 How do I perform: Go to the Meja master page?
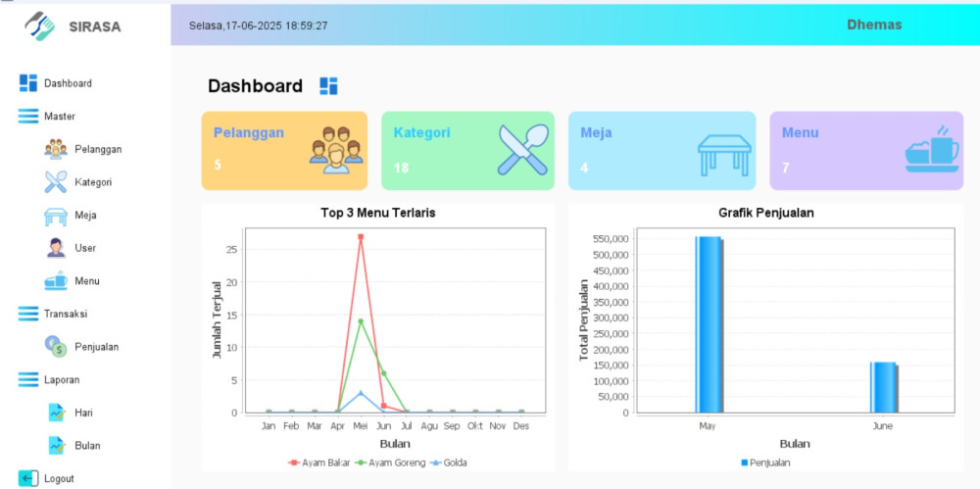click(x=85, y=216)
